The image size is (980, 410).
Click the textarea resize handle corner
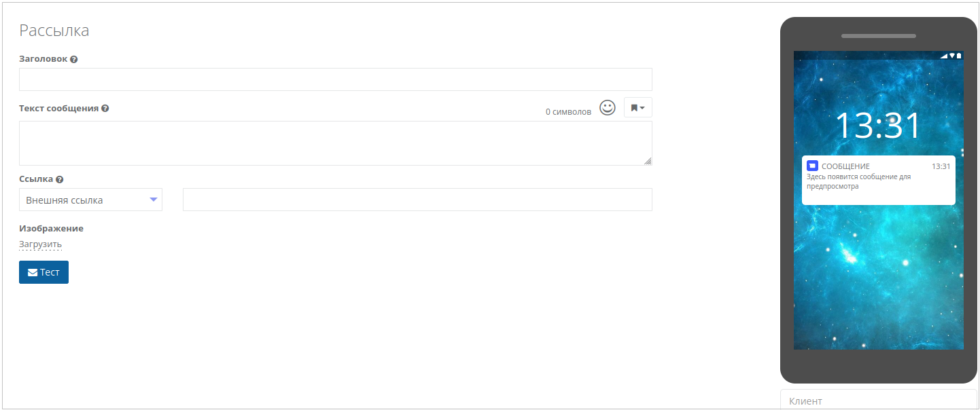pos(648,161)
